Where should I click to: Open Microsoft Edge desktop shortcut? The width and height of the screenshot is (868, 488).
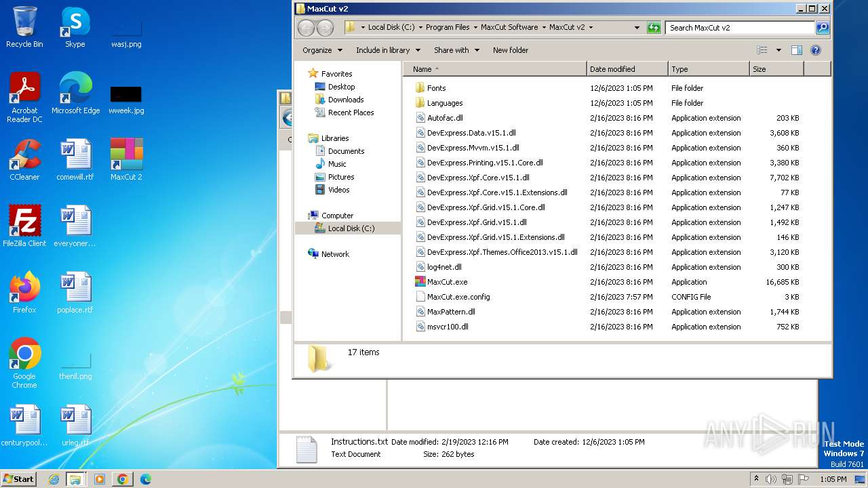75,94
